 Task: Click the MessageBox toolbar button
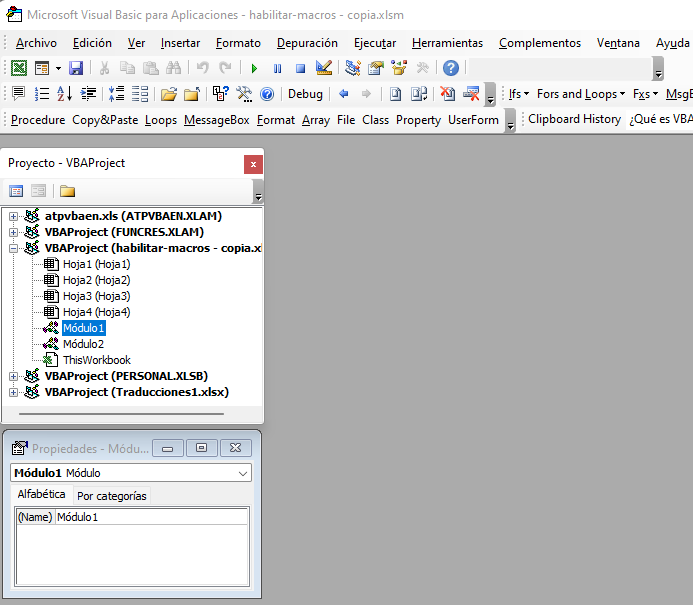217,120
